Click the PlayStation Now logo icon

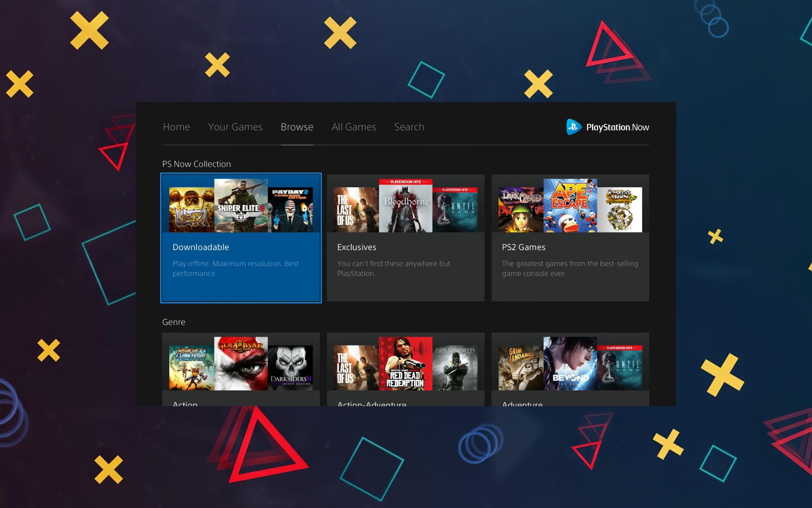[571, 127]
